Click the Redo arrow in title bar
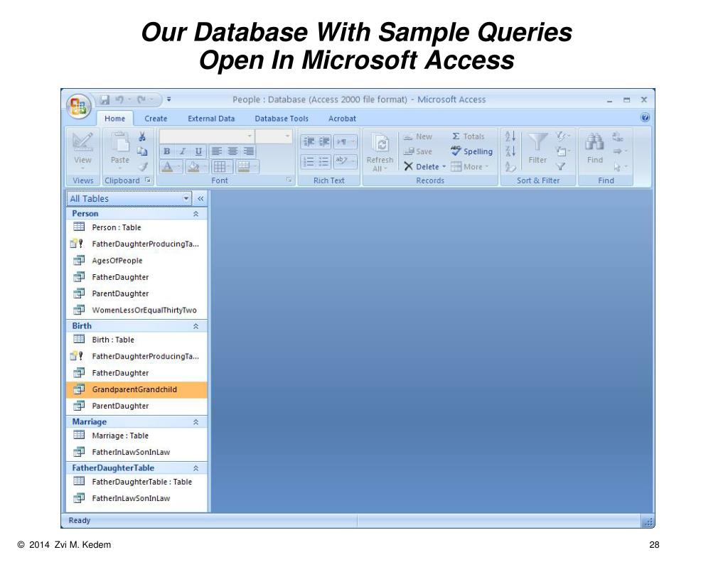This screenshot has width=728, height=562. click(x=141, y=99)
